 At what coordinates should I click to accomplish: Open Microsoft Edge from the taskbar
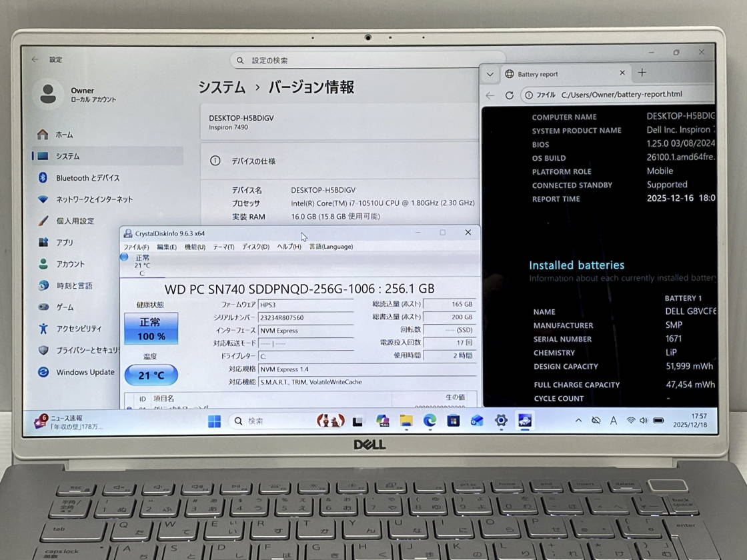point(430,421)
